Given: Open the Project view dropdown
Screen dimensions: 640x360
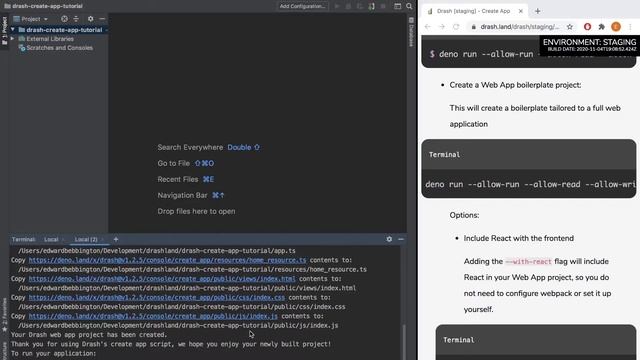Looking at the screenshot, I should [31, 19].
